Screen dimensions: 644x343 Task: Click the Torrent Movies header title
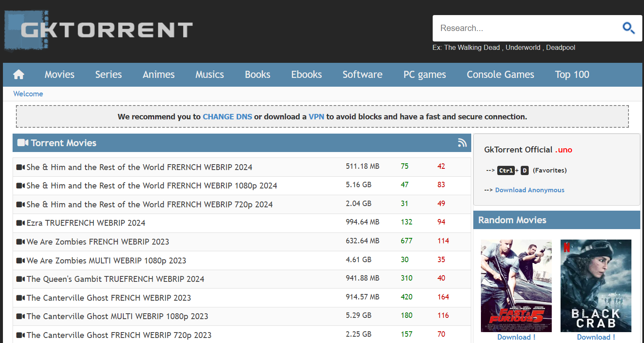click(64, 143)
